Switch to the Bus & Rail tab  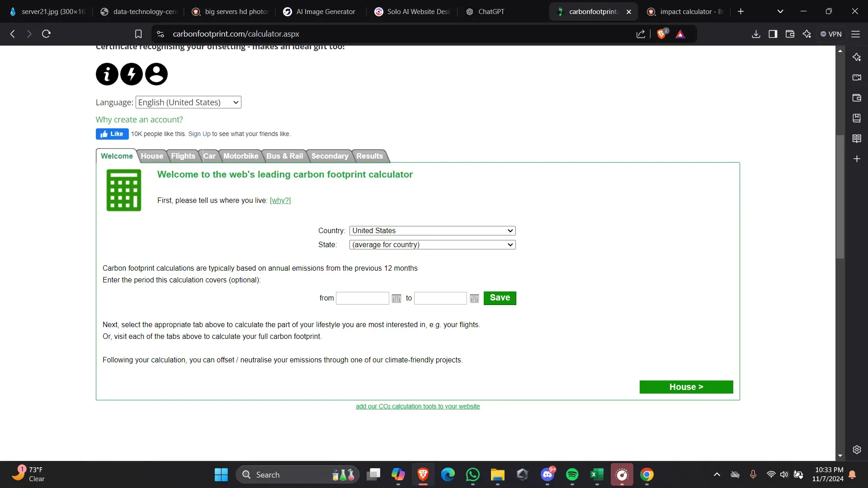click(285, 156)
